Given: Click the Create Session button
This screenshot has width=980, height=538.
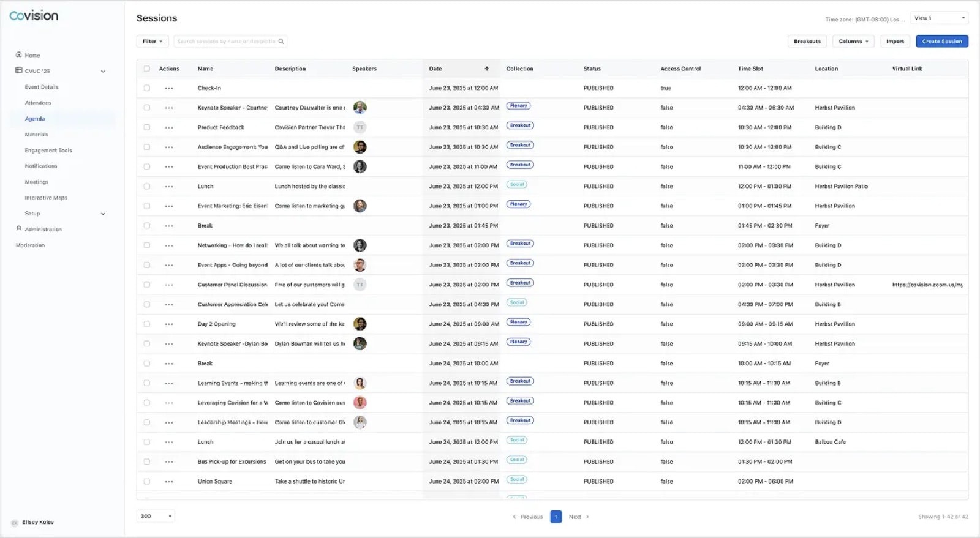Looking at the screenshot, I should coord(942,42).
